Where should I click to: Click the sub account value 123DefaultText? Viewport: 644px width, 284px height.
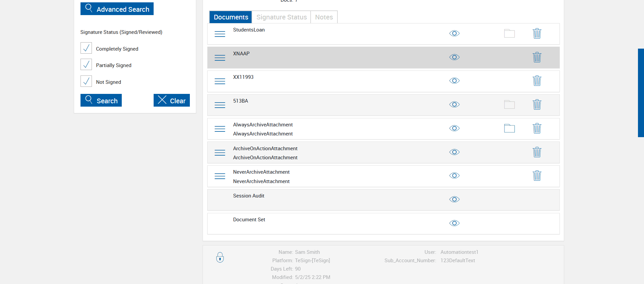tap(458, 261)
